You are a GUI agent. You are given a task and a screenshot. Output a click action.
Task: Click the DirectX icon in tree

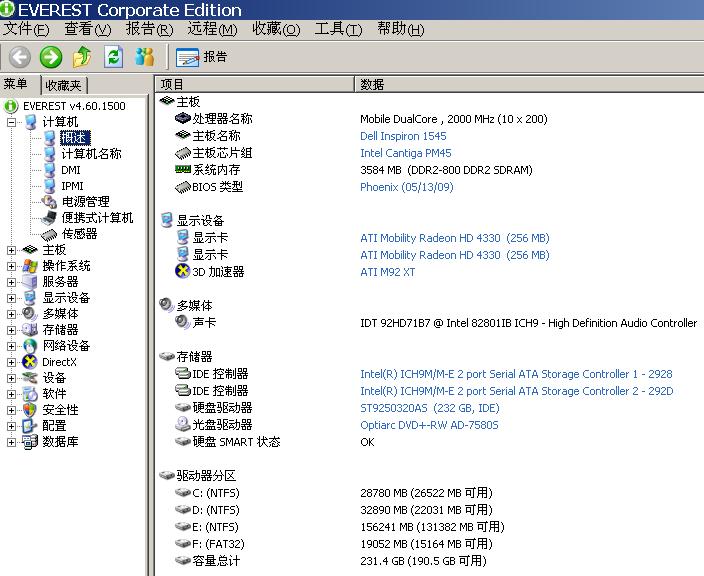30,362
